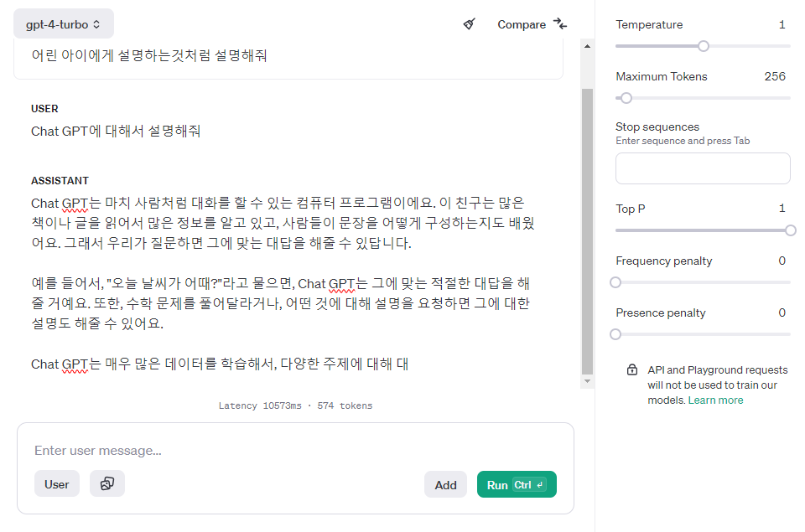This screenshot has width=805, height=532.
Task: Click the scrollbar up arrow
Action: coord(587,46)
